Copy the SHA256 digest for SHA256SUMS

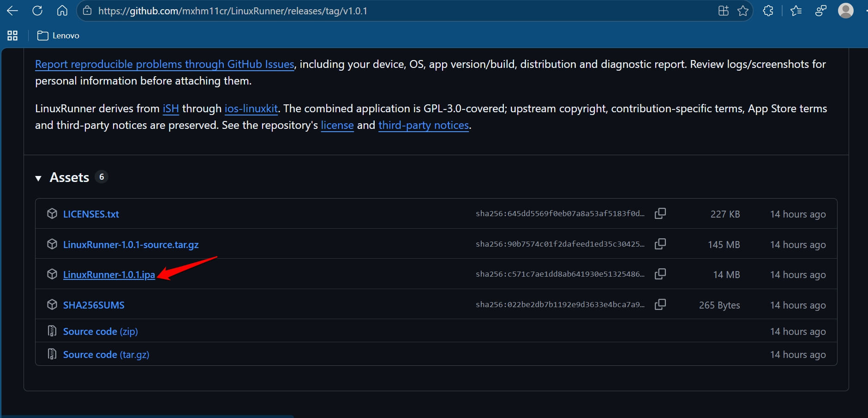660,304
